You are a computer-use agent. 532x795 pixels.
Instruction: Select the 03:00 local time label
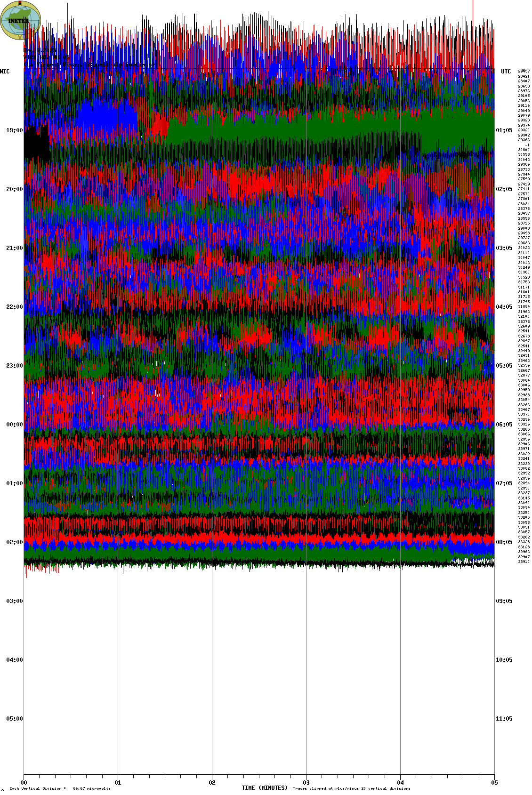14,601
